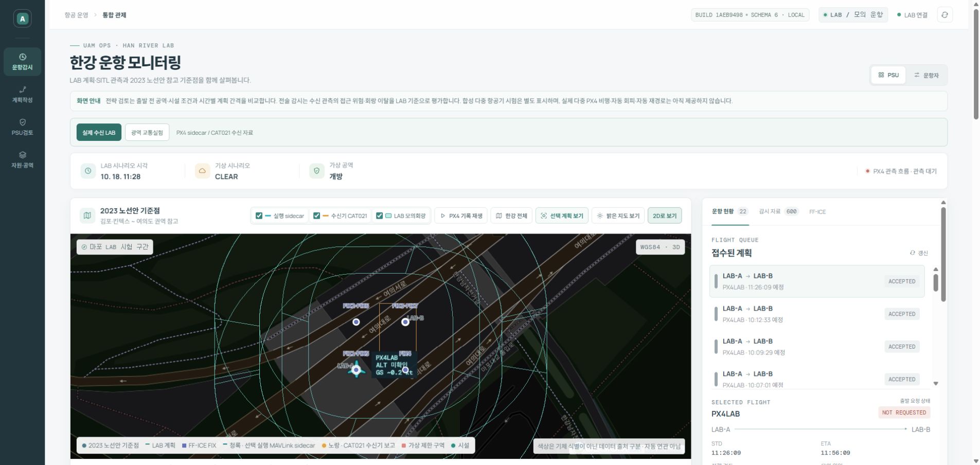Play the PX4 기록 재생 button
The height and width of the screenshot is (465, 980).
pyautogui.click(x=461, y=216)
